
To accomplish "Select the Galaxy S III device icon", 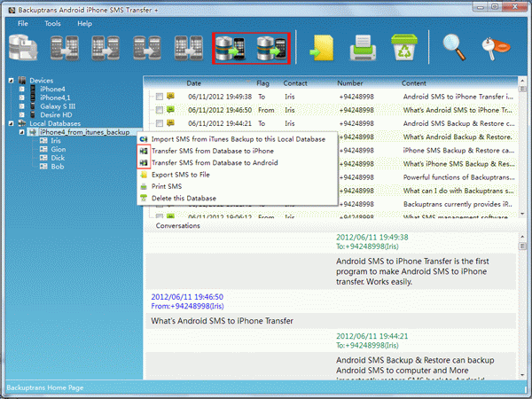I will click(33, 106).
